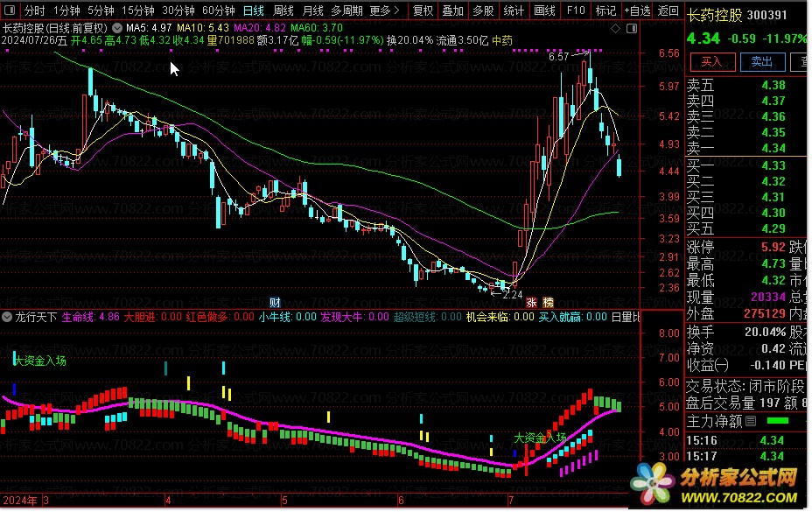Open F10 company info
This screenshot has height=512, width=812.
[576, 11]
